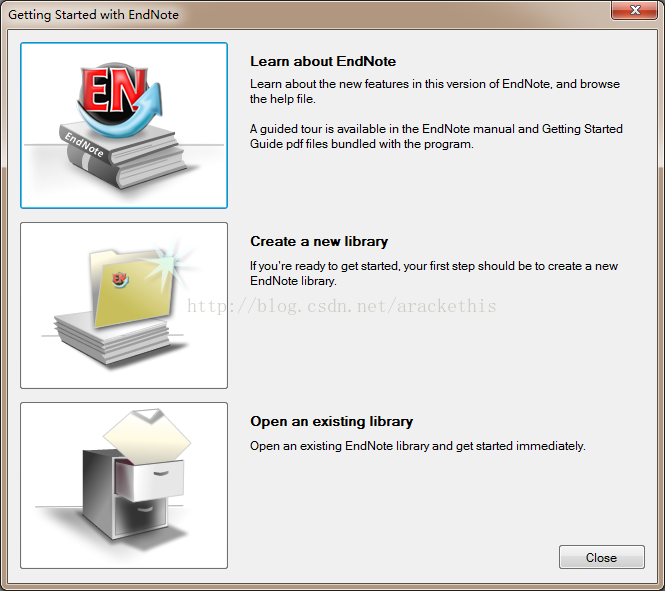Click the filing cabinet open drawer
665x591 pixels.
(x=149, y=480)
